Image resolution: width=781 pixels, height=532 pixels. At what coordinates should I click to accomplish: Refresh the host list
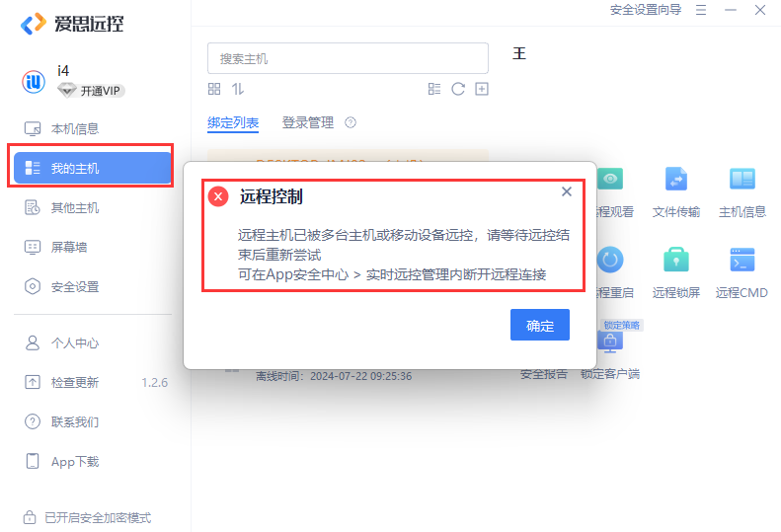tap(458, 89)
